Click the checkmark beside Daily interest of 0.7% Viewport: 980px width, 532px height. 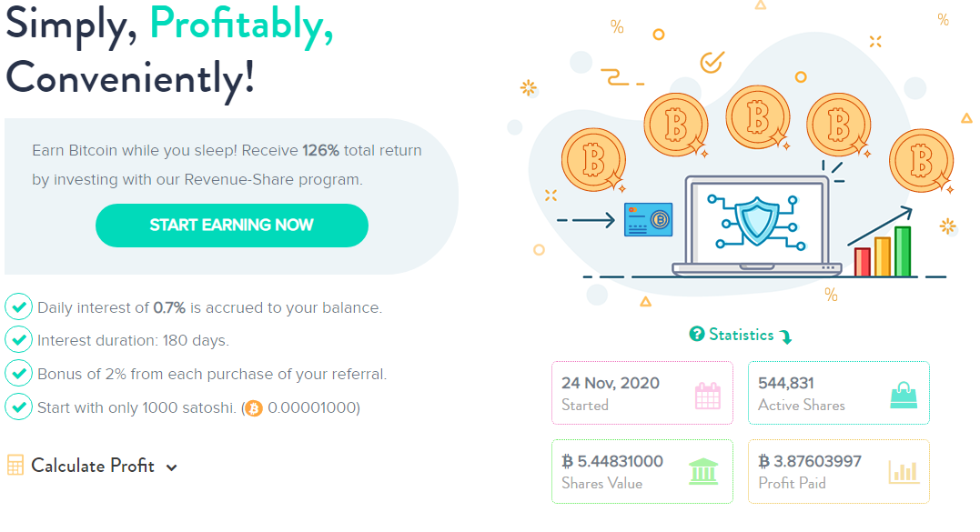point(19,306)
